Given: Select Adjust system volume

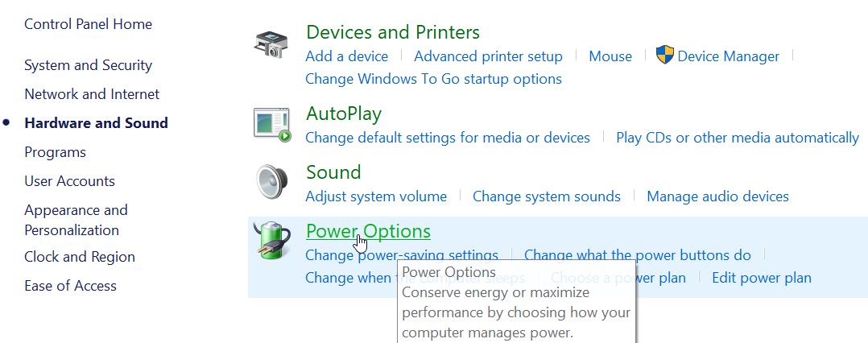Looking at the screenshot, I should (x=377, y=196).
